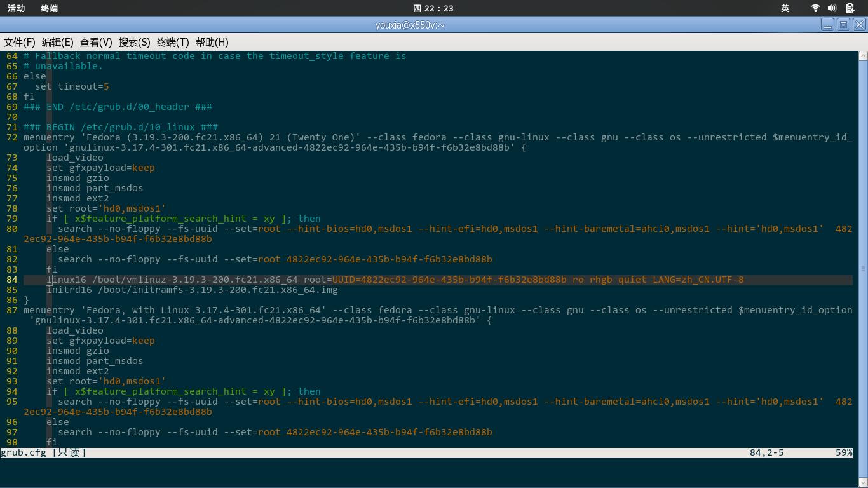The height and width of the screenshot is (488, 868).
Task: Click "set root='hd0,msdos1'" on line 93
Action: (106, 381)
